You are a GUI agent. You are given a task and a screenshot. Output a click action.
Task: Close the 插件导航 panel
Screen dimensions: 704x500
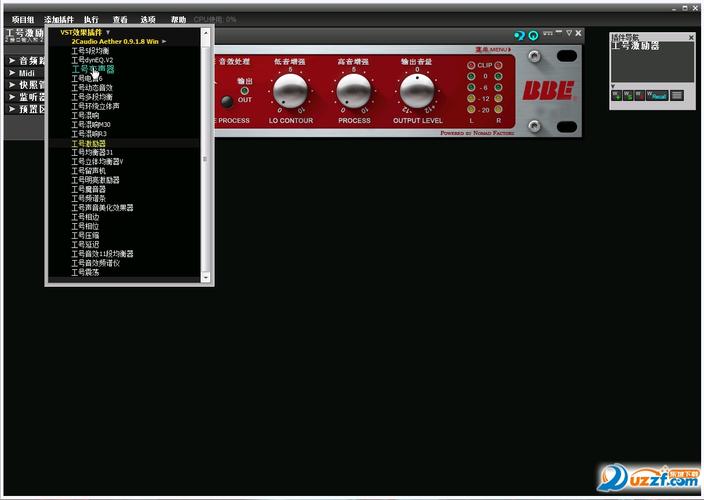pyautogui.click(x=691, y=38)
